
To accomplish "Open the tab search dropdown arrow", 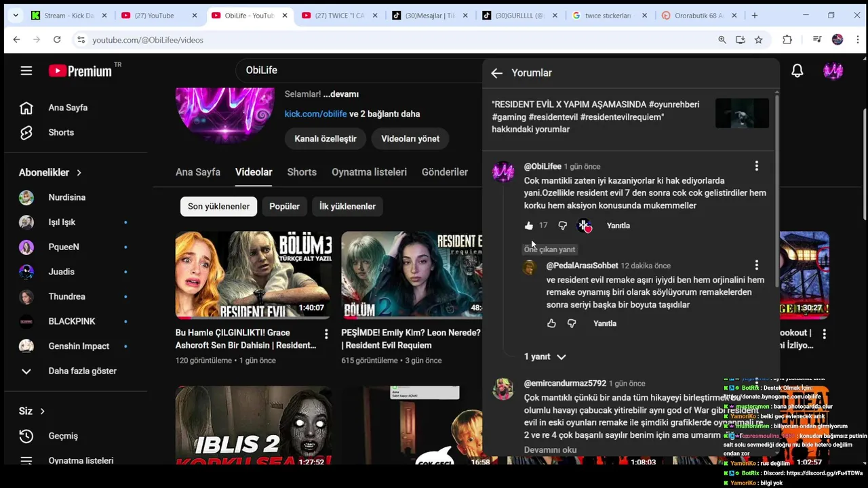I will 16,16.
